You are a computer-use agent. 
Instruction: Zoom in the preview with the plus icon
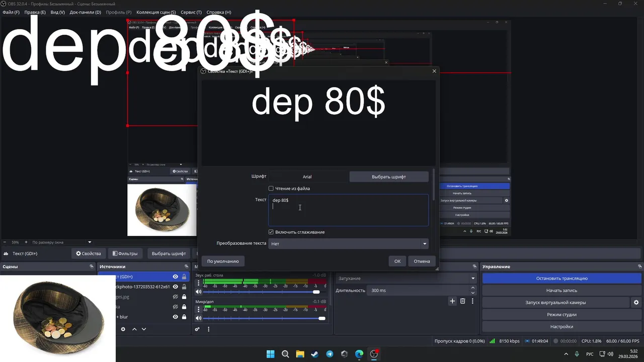(27, 242)
